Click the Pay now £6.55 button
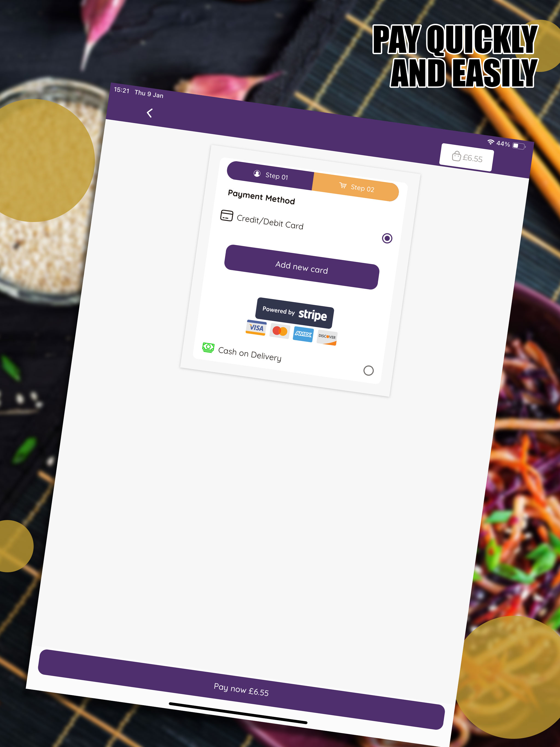Image resolution: width=560 pixels, height=747 pixels. [241, 689]
